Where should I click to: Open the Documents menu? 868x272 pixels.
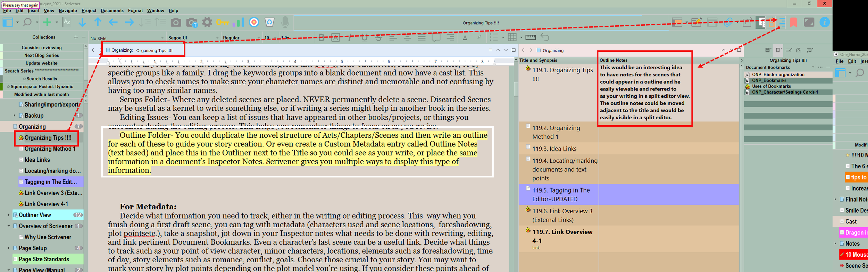point(112,11)
